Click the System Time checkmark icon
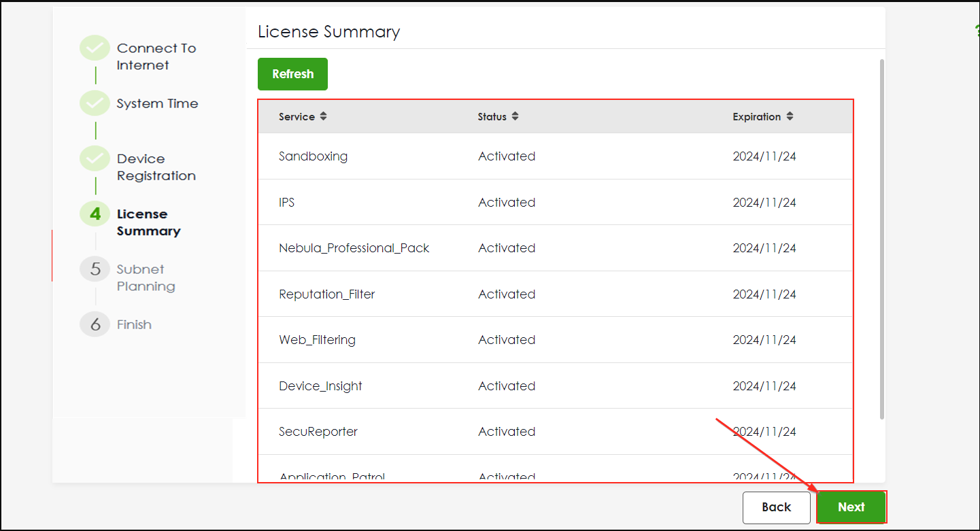Viewport: 980px width, 531px height. pos(95,103)
